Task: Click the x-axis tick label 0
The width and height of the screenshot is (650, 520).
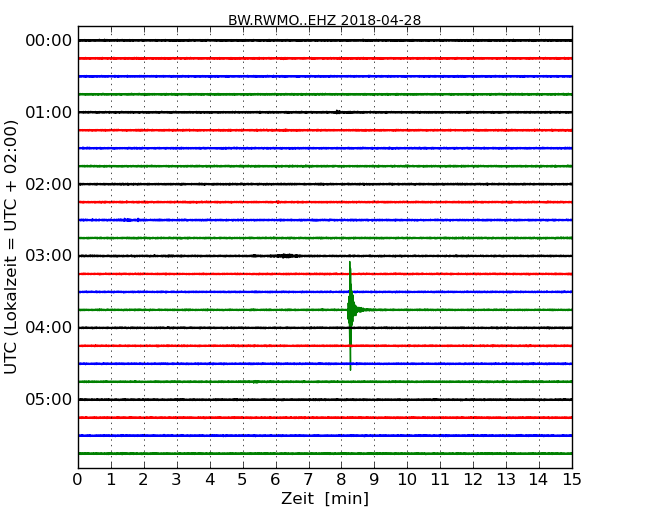Action: (78, 480)
